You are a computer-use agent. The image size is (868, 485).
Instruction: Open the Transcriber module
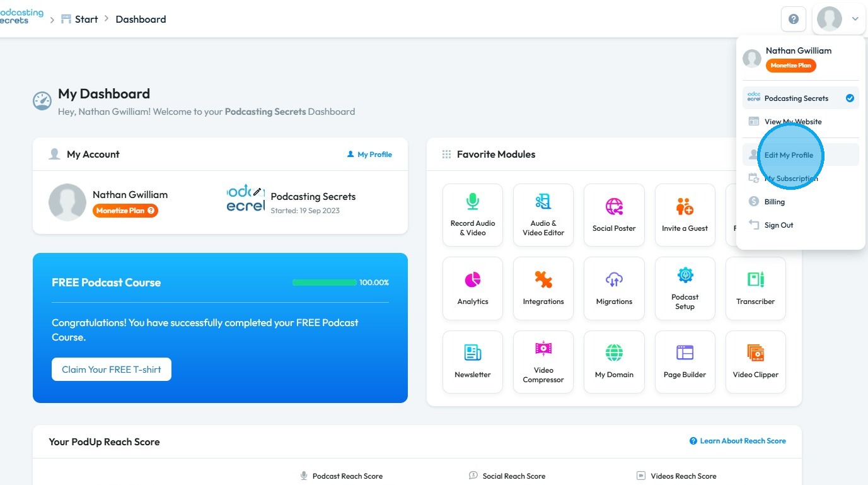click(x=755, y=287)
